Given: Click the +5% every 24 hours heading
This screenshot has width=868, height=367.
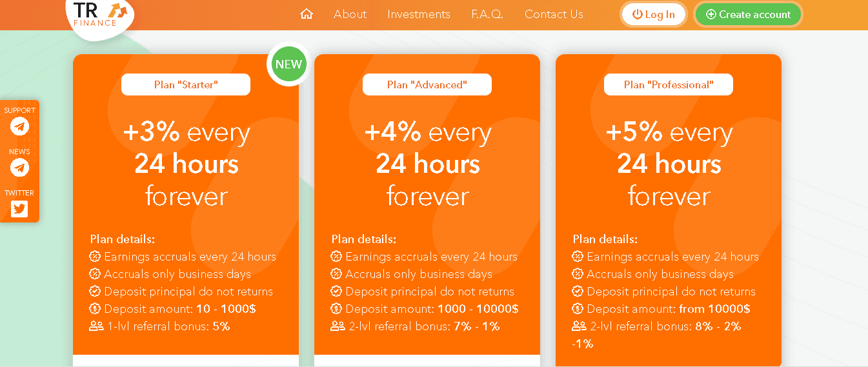Looking at the screenshot, I should 669,164.
